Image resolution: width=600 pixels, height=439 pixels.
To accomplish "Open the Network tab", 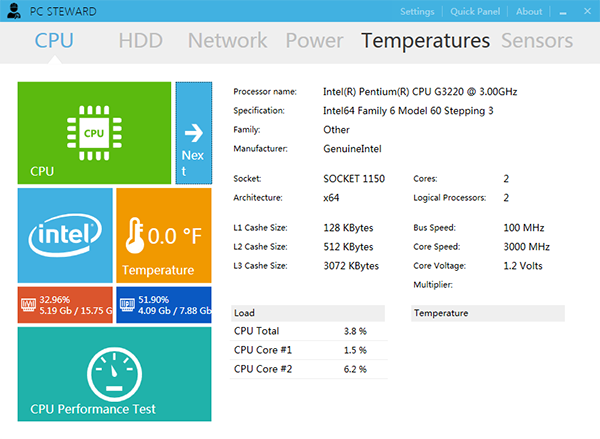I will [x=227, y=41].
